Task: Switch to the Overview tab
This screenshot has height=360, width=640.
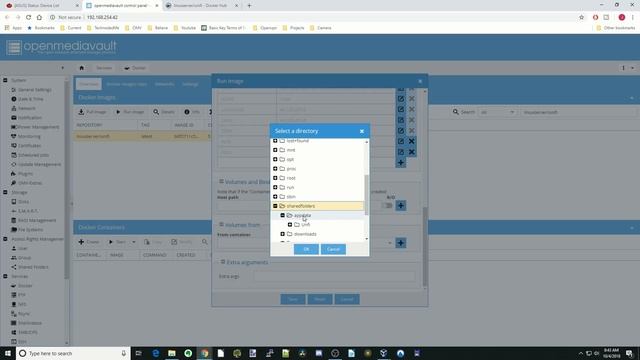Action: coord(89,84)
